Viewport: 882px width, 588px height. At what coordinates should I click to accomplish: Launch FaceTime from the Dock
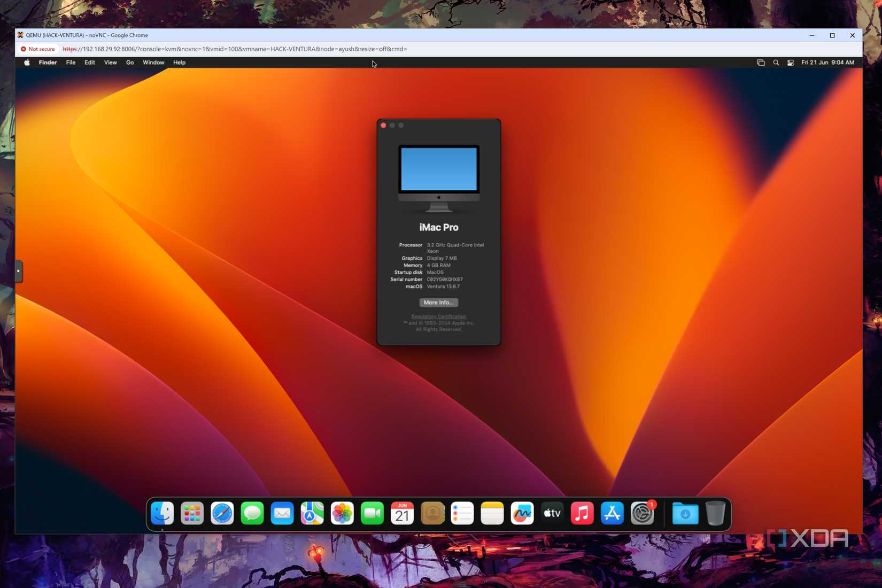tap(372, 514)
